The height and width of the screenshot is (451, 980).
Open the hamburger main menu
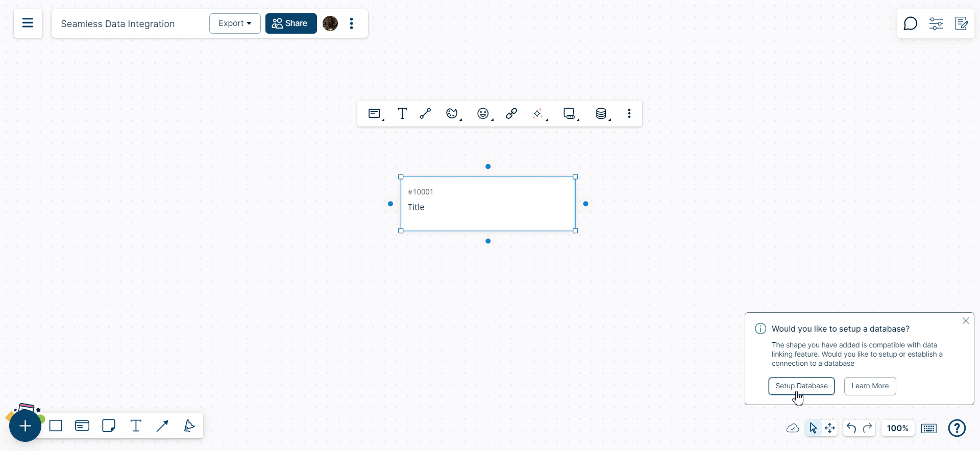[x=28, y=23]
